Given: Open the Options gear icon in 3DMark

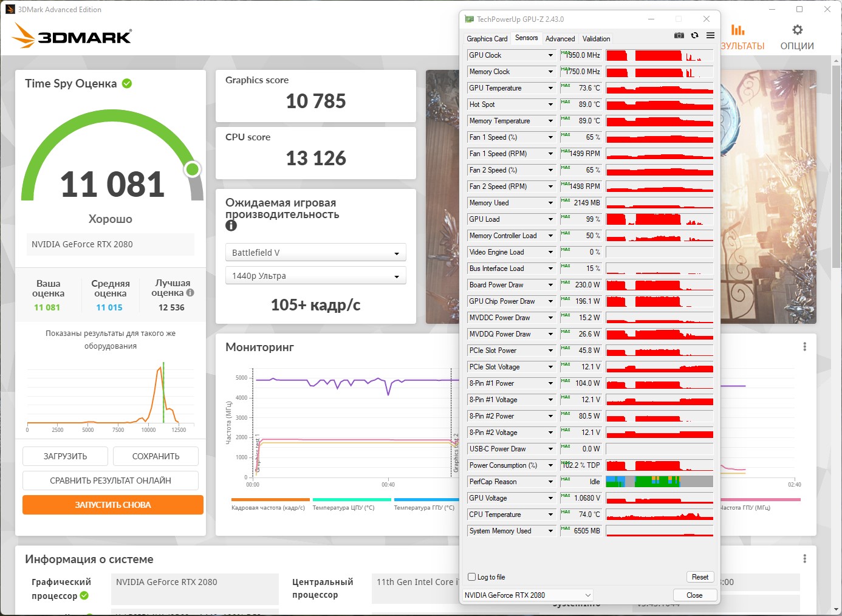Looking at the screenshot, I should click(797, 30).
